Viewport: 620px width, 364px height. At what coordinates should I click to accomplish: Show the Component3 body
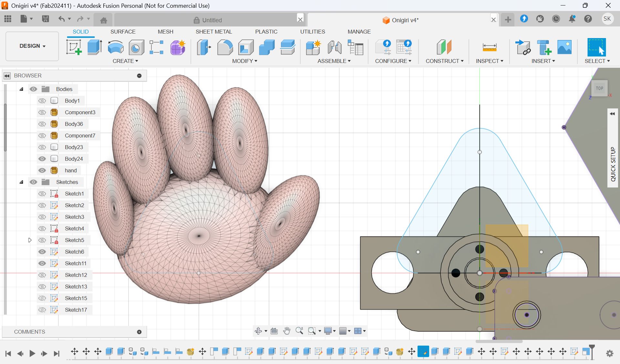[42, 112]
